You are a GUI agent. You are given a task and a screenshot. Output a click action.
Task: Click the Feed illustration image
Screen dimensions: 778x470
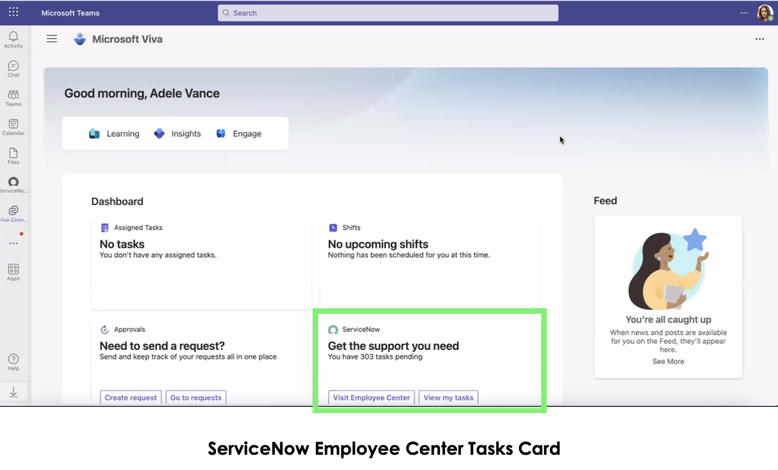tap(668, 269)
